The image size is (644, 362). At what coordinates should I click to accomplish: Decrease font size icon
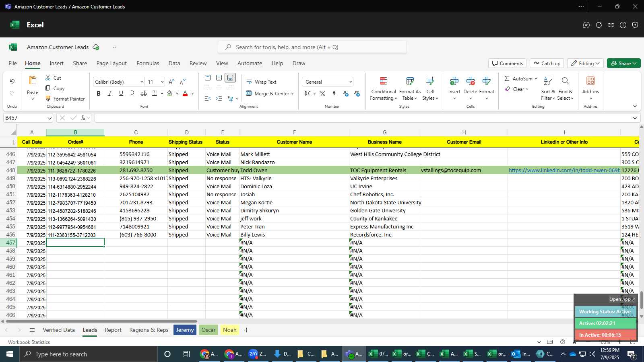click(183, 82)
